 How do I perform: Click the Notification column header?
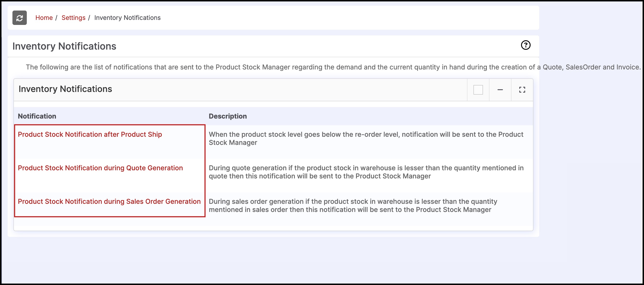point(37,116)
